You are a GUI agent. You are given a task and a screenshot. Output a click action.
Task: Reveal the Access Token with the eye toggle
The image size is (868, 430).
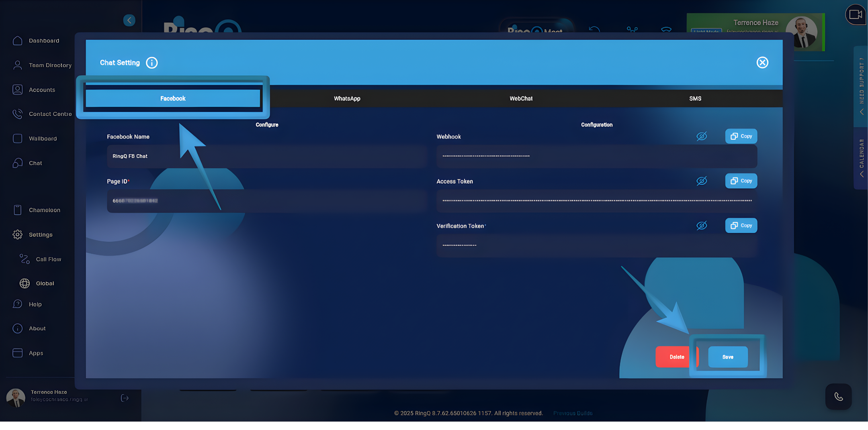(x=702, y=181)
